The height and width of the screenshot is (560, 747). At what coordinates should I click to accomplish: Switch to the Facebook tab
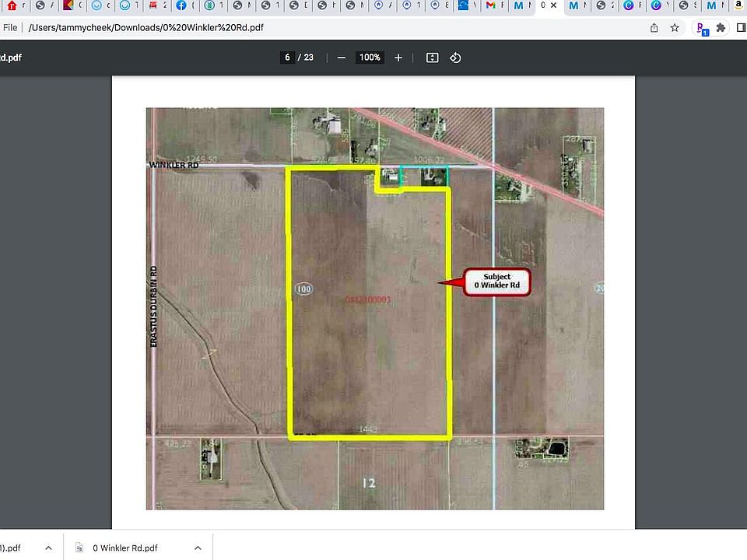[181, 5]
